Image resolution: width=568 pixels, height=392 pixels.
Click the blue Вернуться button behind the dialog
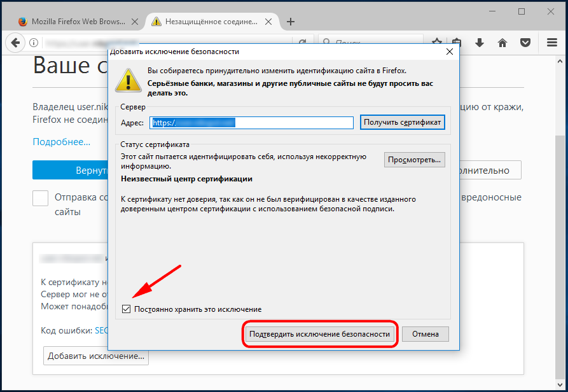[70, 170]
